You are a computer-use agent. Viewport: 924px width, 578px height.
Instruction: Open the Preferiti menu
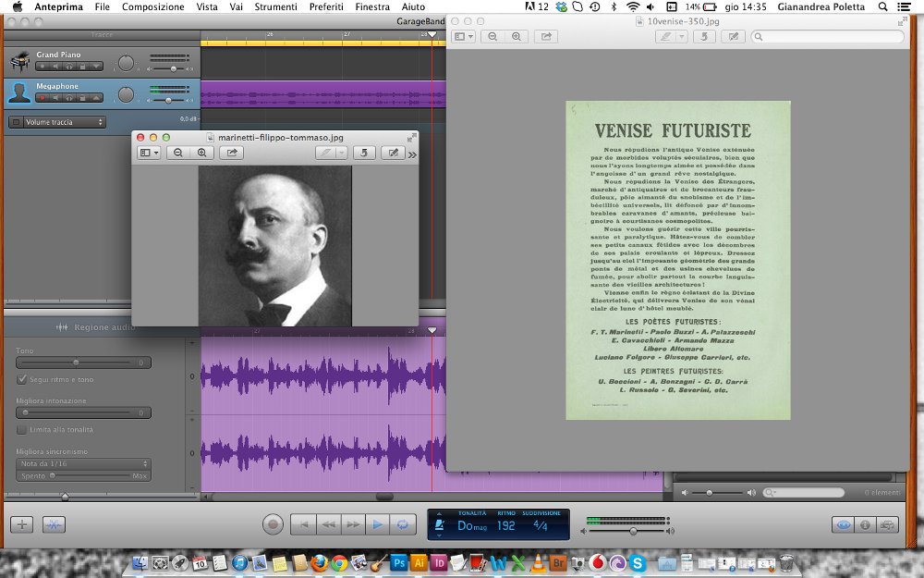click(x=326, y=7)
